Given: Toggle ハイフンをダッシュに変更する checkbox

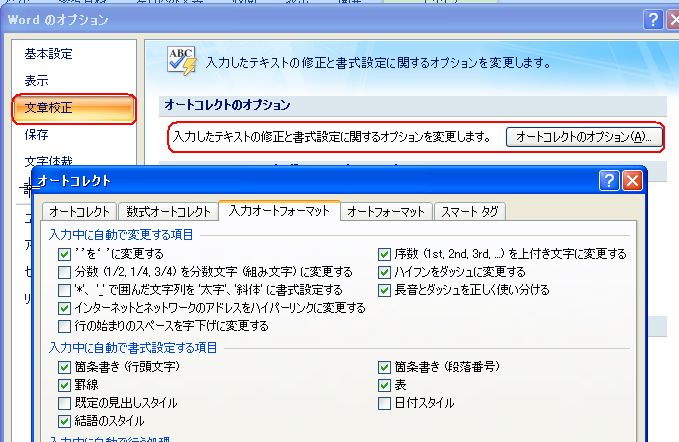Looking at the screenshot, I should tap(384, 272).
